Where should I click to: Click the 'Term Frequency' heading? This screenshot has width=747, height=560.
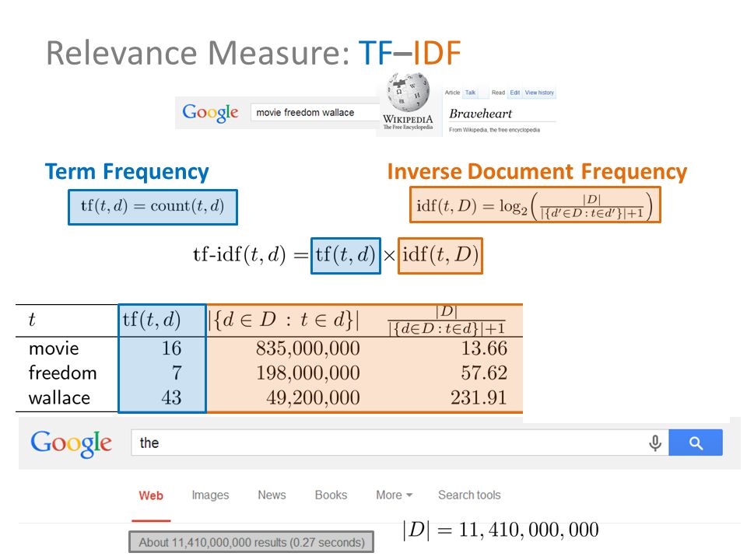click(x=127, y=172)
